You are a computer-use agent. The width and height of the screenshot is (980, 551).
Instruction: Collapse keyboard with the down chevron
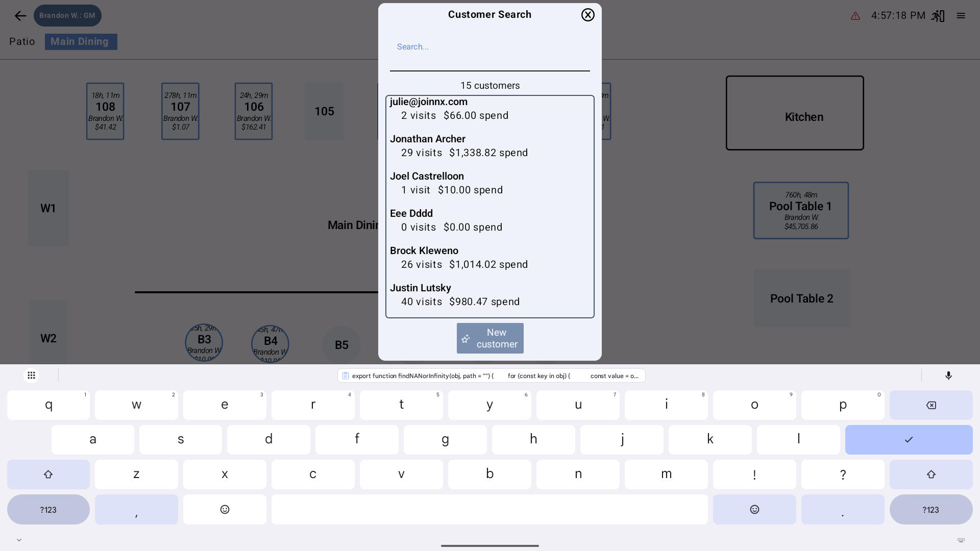click(19, 540)
